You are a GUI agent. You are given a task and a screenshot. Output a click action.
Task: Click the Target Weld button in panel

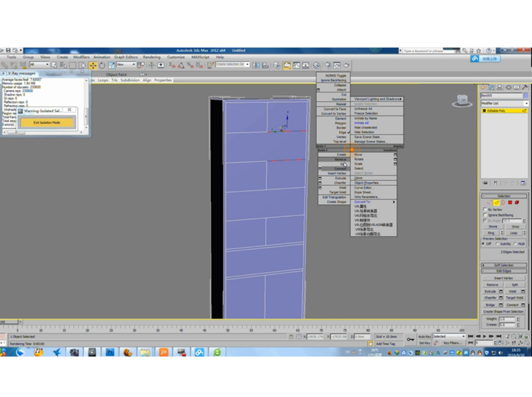pos(515,298)
